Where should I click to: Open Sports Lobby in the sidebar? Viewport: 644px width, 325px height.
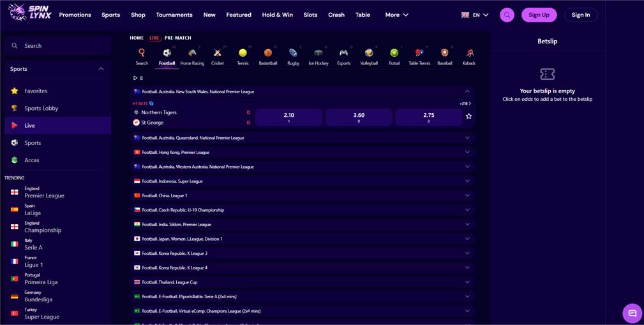click(x=57, y=108)
